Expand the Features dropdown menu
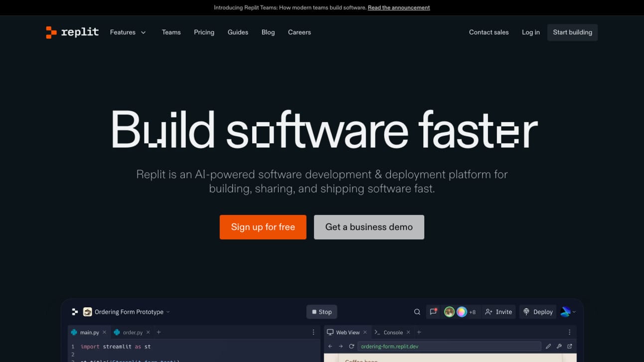The image size is (644, 362). (x=128, y=32)
